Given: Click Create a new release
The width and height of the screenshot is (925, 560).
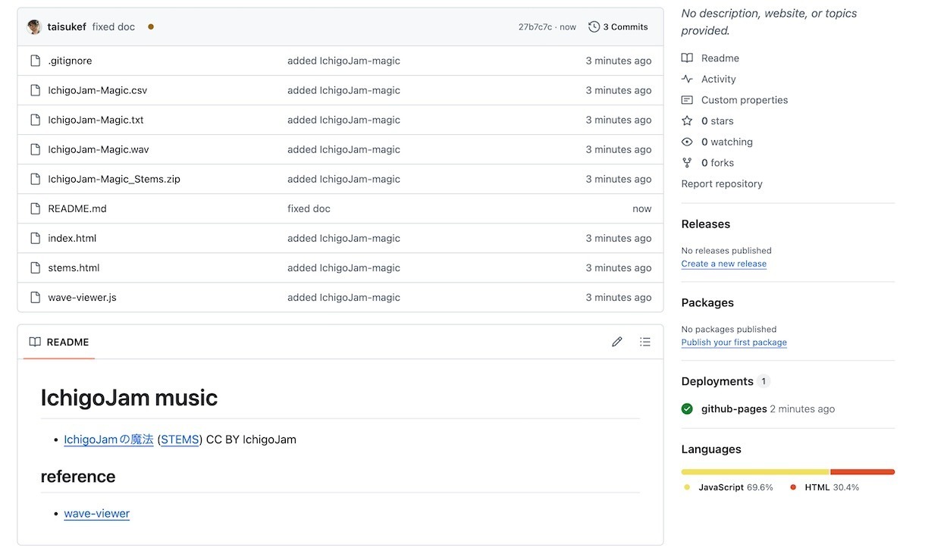Looking at the screenshot, I should (x=724, y=264).
